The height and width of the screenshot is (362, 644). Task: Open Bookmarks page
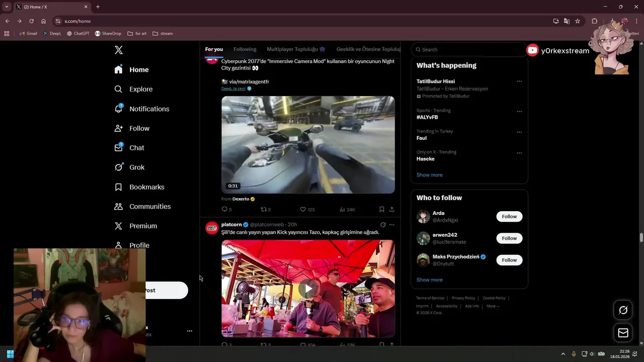[x=139, y=187]
